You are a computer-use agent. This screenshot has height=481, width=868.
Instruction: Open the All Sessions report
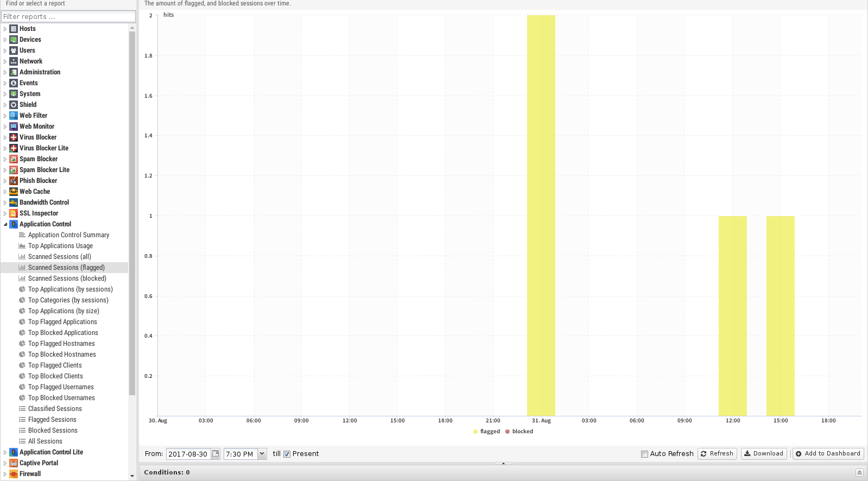pos(45,441)
